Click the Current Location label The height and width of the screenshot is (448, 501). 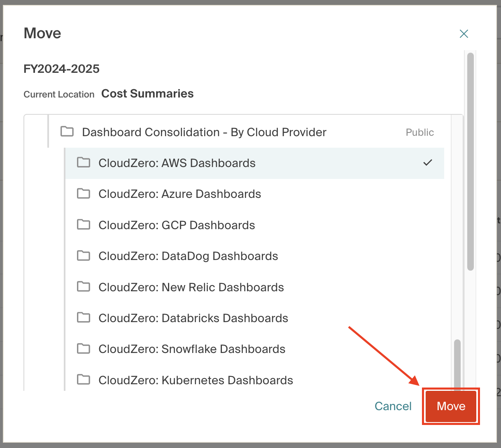59,95
